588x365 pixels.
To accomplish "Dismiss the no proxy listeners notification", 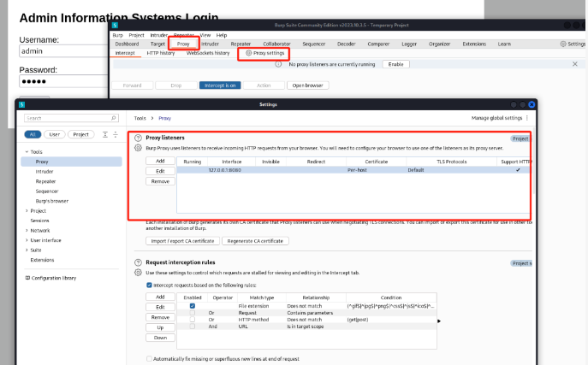I will click(575, 64).
